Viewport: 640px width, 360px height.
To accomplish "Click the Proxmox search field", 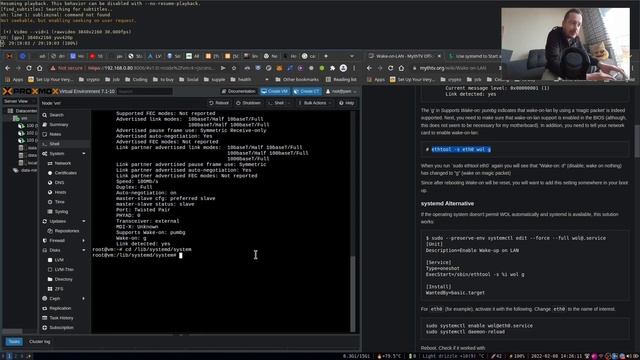I will (145, 91).
